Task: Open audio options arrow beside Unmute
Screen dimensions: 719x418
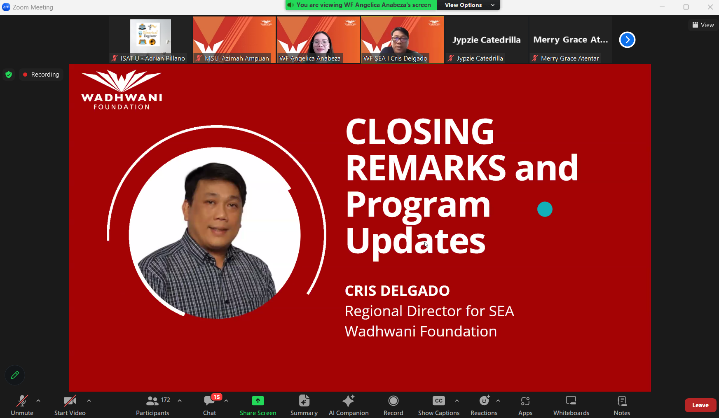Action: (x=38, y=401)
